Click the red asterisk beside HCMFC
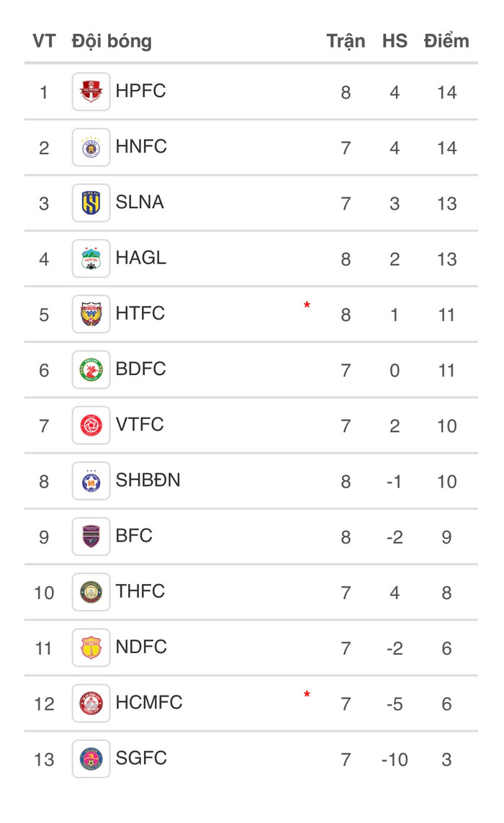Image resolution: width=504 pixels, height=823 pixels. click(x=307, y=694)
